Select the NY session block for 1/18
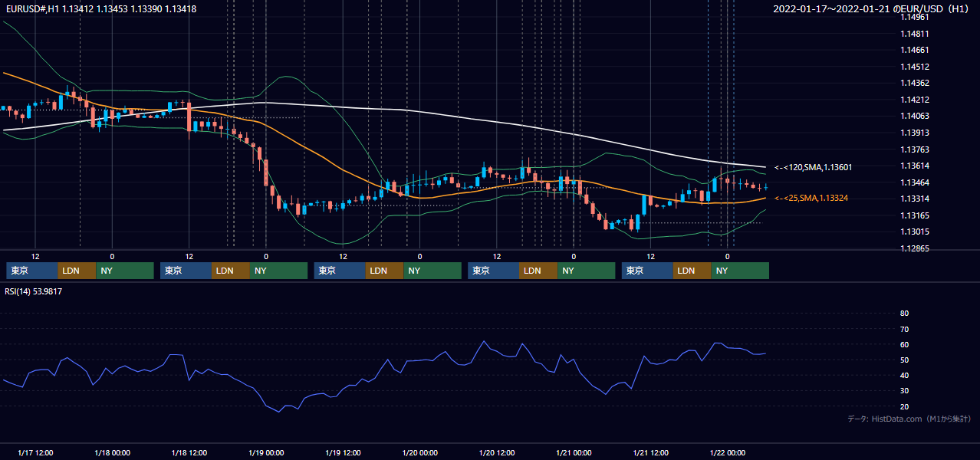 (x=279, y=271)
